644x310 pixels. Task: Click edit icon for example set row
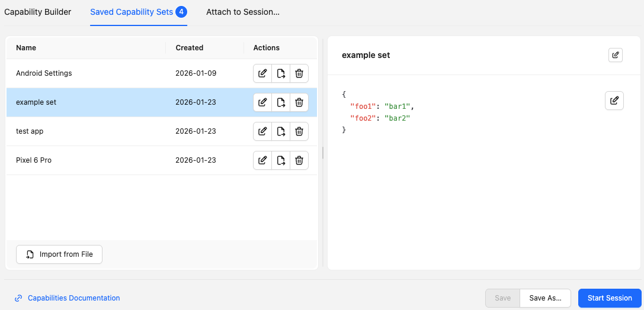262,102
